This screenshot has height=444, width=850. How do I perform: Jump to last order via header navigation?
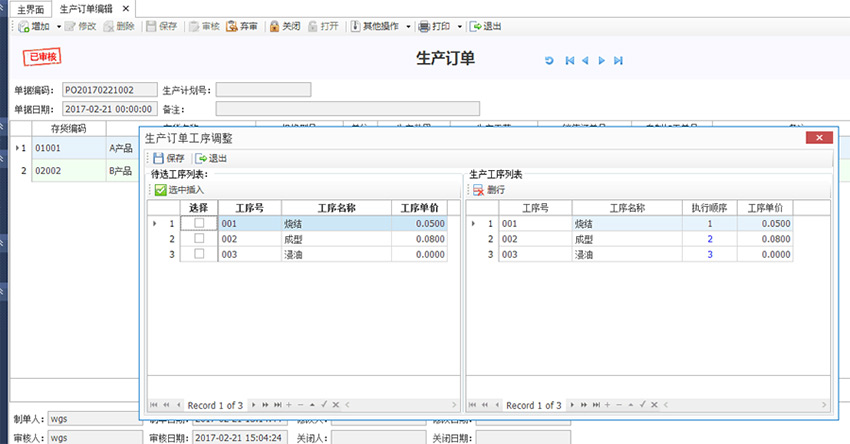618,61
